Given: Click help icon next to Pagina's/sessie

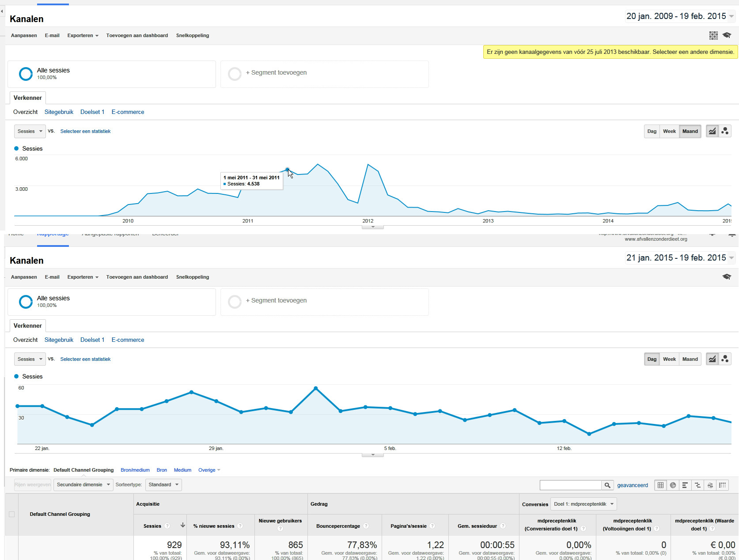Looking at the screenshot, I should (x=432, y=526).
